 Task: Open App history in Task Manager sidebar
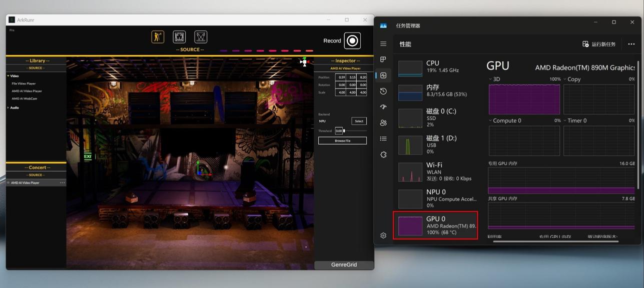[383, 91]
